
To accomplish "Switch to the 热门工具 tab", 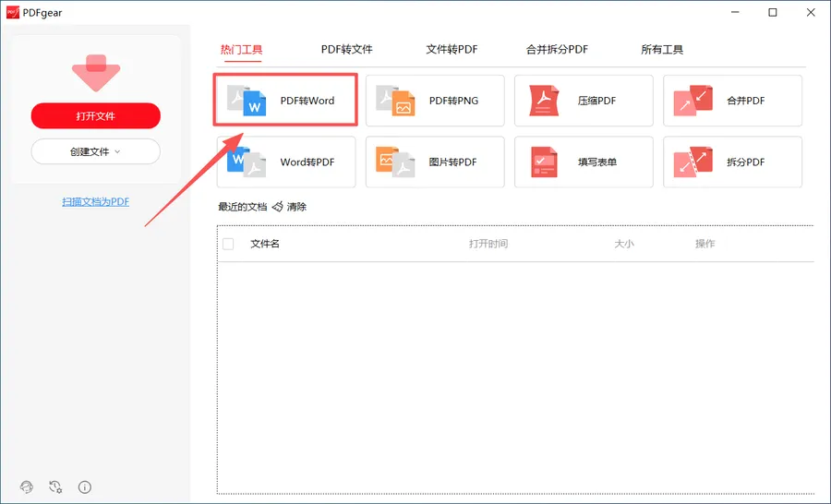I will click(242, 49).
